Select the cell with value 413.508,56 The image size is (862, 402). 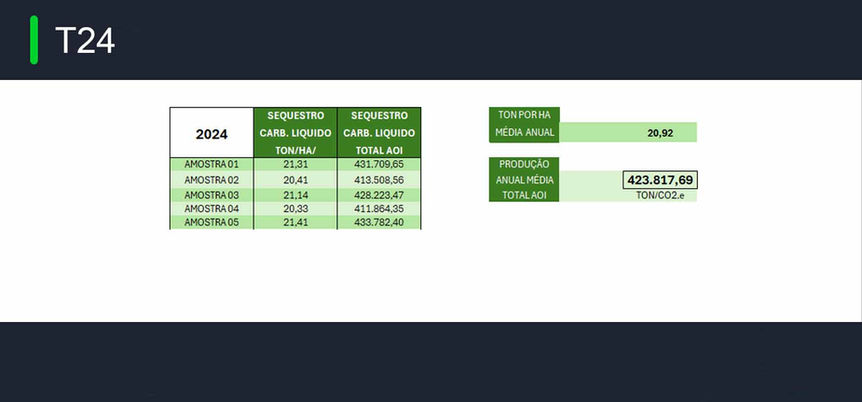[379, 179]
